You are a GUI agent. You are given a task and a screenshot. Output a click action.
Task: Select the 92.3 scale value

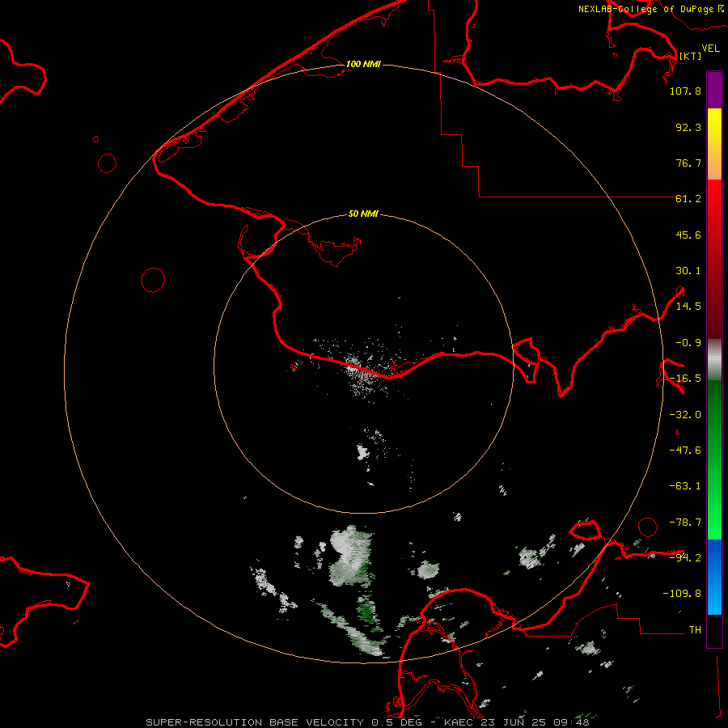pos(688,127)
